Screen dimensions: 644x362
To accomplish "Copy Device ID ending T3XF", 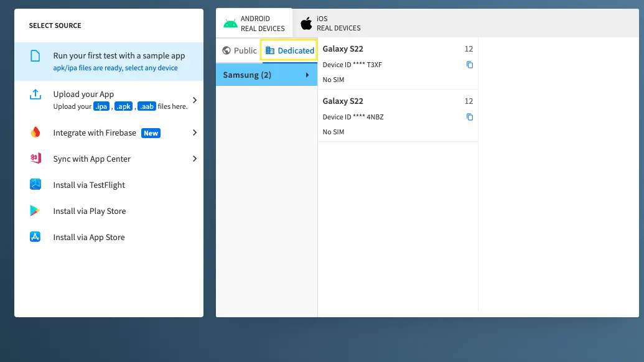I will tap(469, 65).
